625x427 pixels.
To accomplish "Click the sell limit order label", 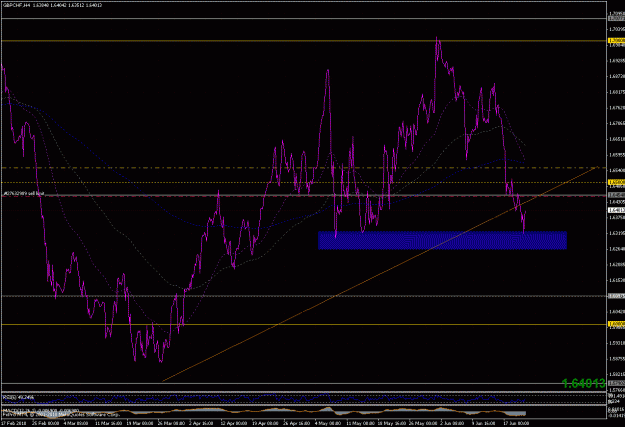I will point(24,193).
